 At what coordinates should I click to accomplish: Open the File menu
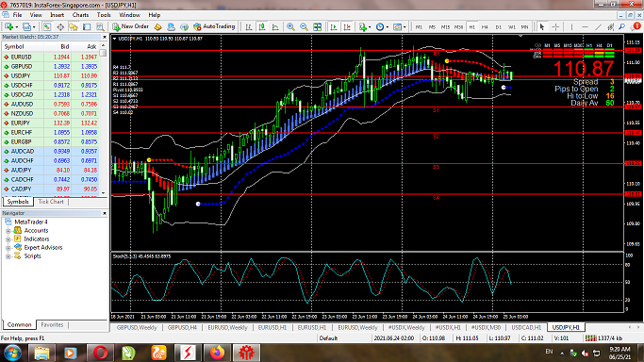(x=17, y=15)
